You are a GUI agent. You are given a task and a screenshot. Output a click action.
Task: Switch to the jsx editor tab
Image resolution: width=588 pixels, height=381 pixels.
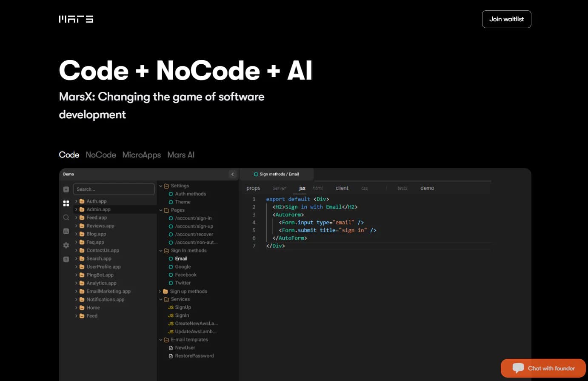point(302,188)
